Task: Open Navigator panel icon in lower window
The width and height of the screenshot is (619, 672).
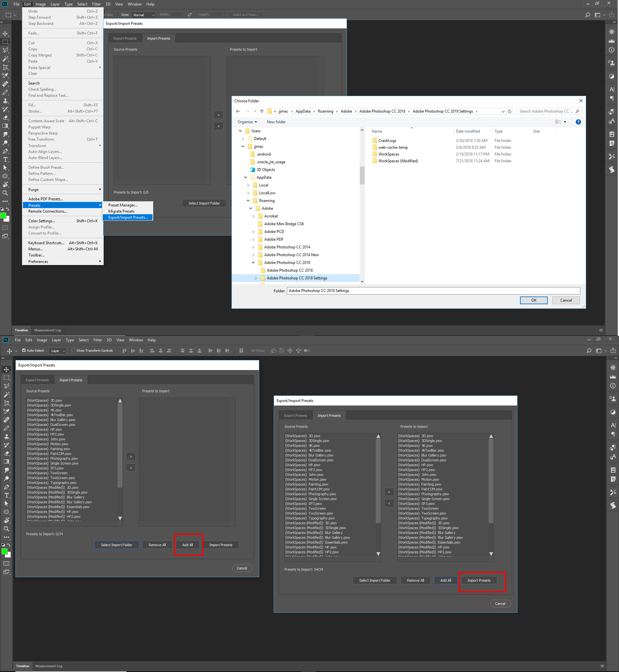Action: [613, 368]
